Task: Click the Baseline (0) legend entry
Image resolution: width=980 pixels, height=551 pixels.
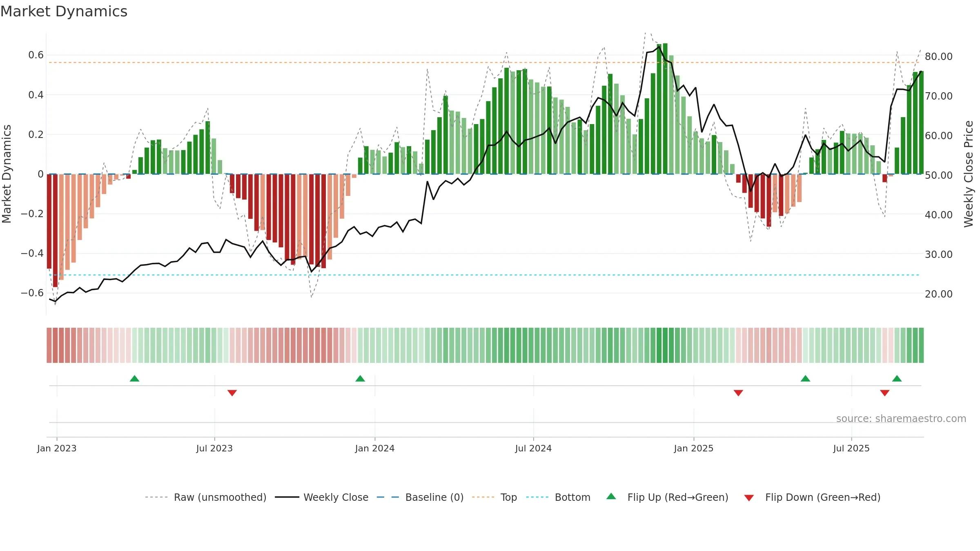Action: pos(420,497)
